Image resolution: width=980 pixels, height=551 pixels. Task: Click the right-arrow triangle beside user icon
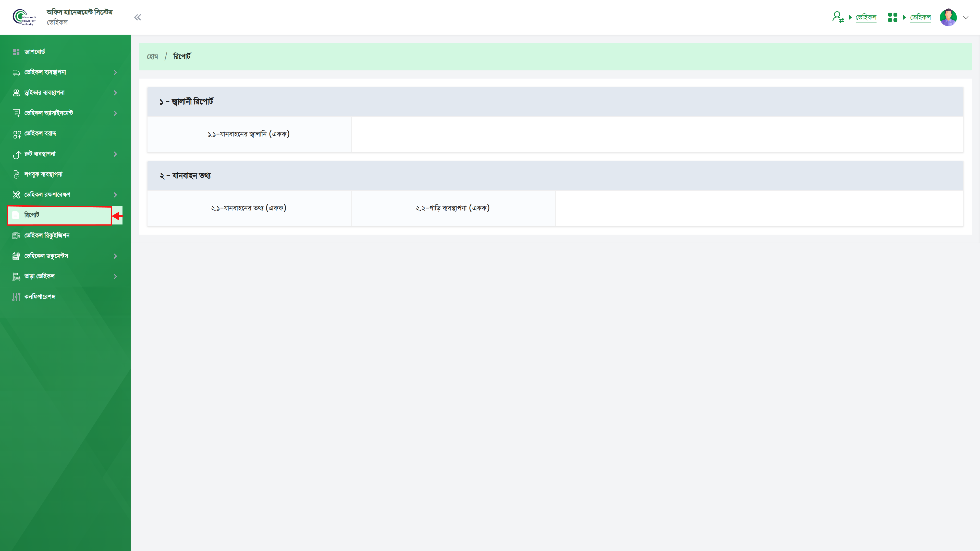click(x=850, y=17)
